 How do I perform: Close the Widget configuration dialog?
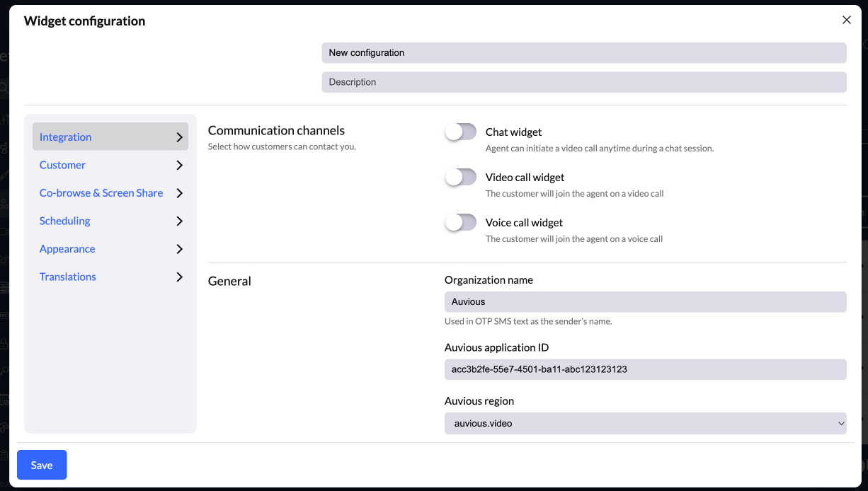(x=846, y=20)
